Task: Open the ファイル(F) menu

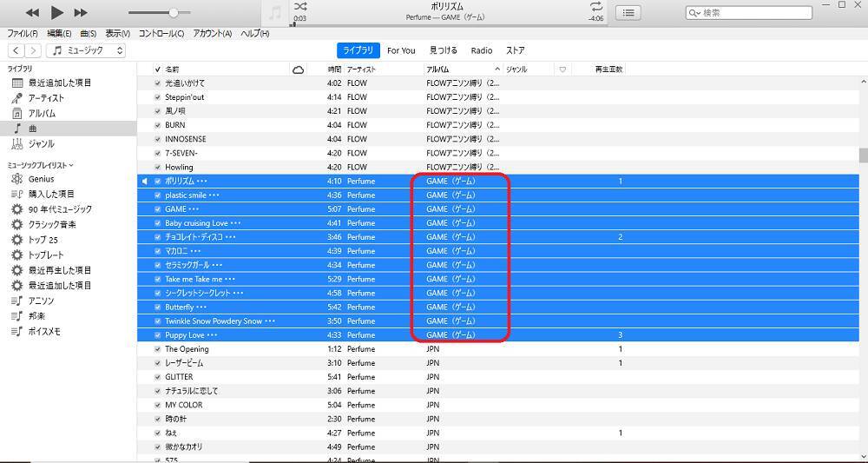Action: coord(23,34)
